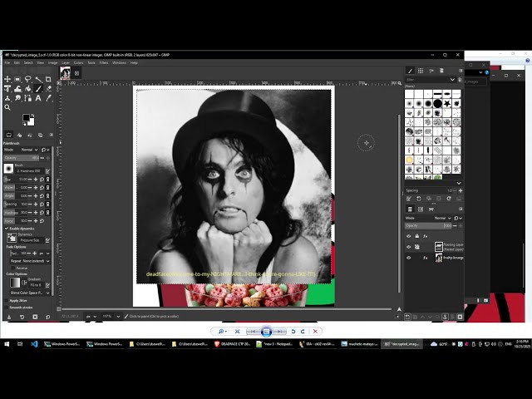532x399 pixels.
Task: Click the black foreground color swatch
Action: [26, 118]
